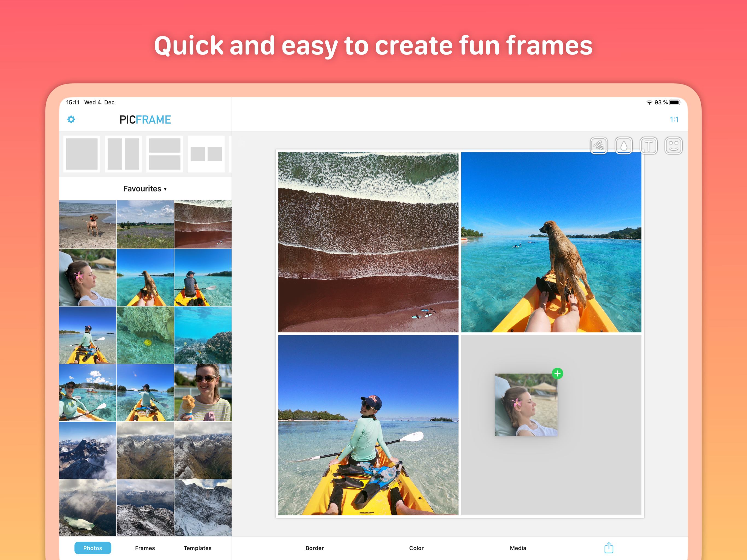Choose the two horizontal rows frame layout
The image size is (747, 560).
(164, 154)
